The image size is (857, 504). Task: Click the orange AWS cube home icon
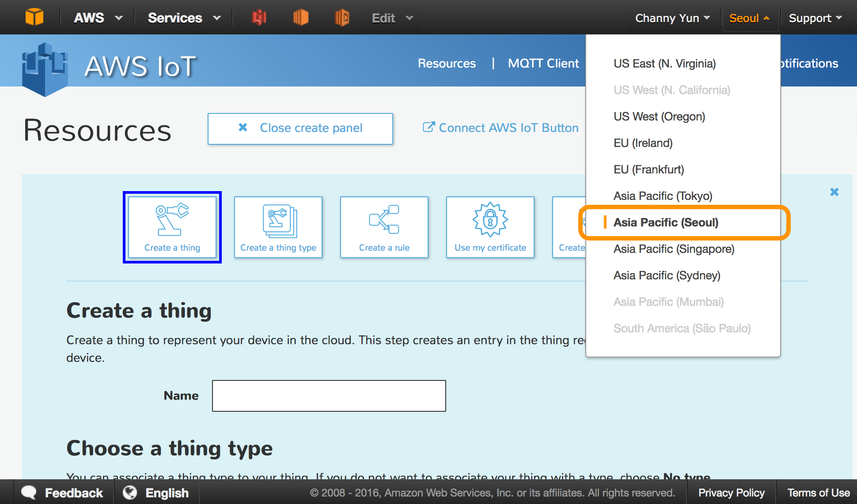(x=34, y=18)
